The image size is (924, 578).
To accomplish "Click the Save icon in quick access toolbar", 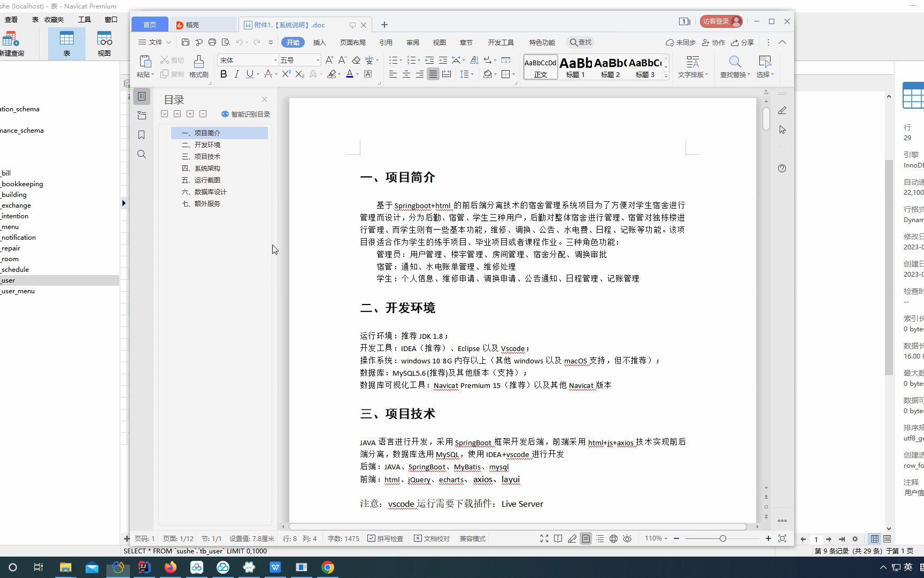I will (185, 42).
